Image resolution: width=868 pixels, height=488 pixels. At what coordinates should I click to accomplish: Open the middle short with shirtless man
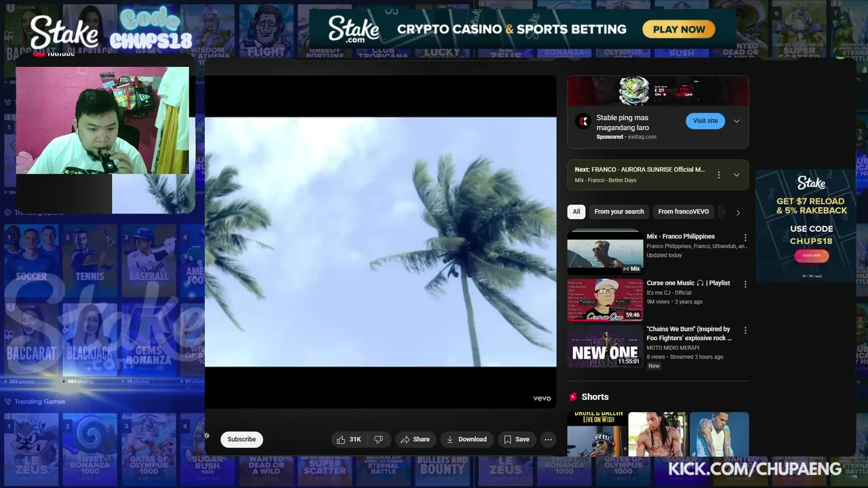click(x=658, y=434)
